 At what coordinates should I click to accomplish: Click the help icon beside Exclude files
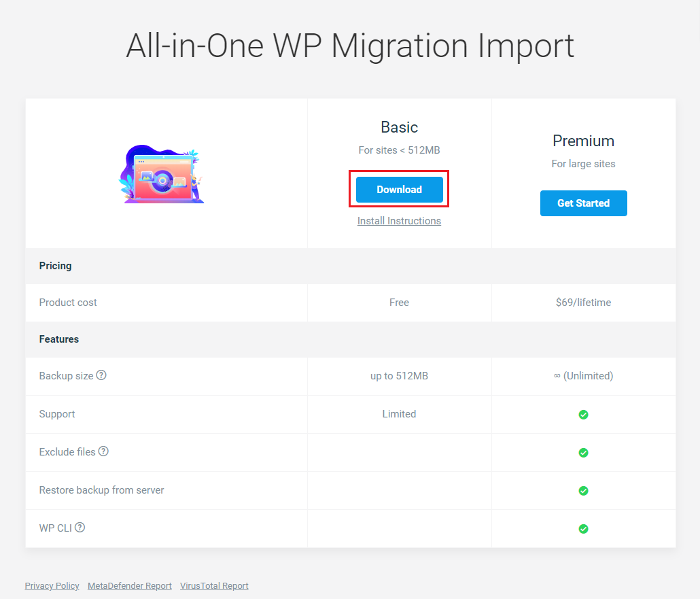(x=103, y=451)
